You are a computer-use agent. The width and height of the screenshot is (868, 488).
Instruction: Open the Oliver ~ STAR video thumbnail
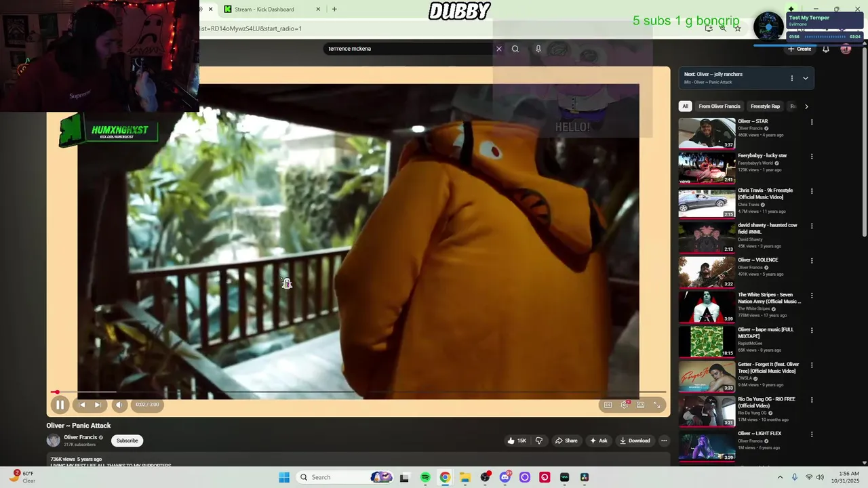(x=707, y=134)
